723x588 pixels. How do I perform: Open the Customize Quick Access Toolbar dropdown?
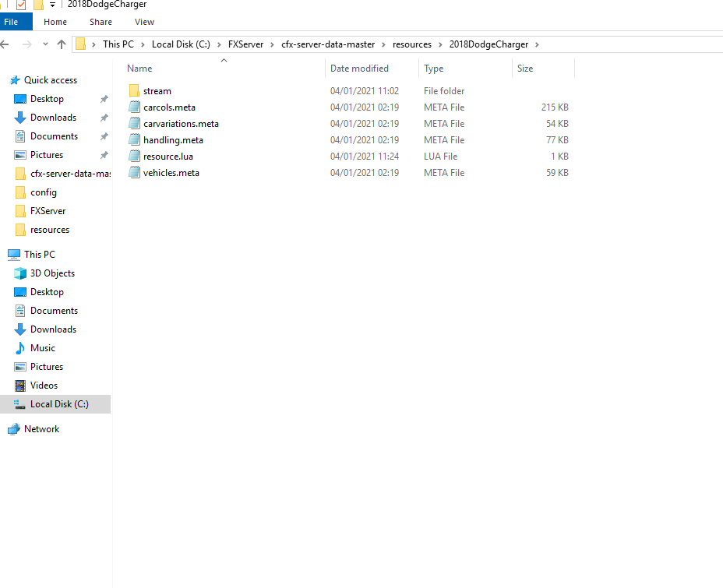(x=52, y=5)
